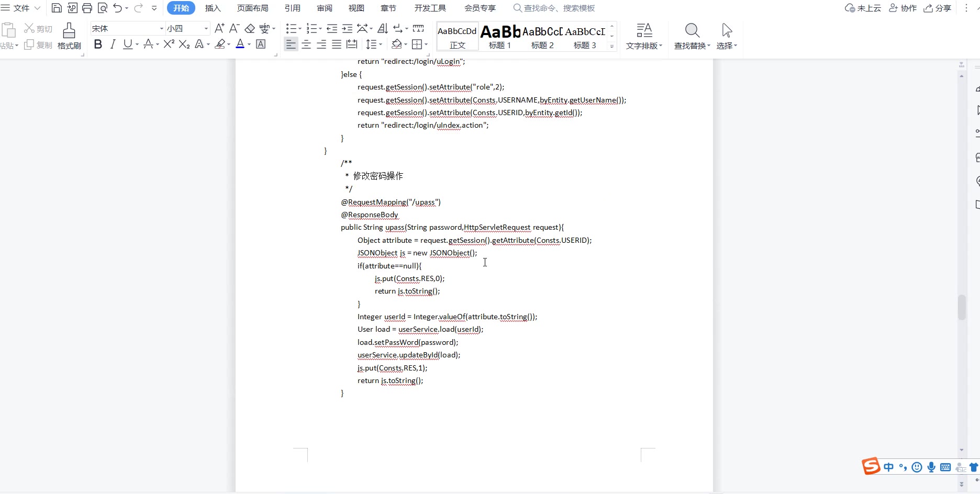This screenshot has width=980, height=494.
Task: Apply the 正文 body style
Action: tap(458, 37)
